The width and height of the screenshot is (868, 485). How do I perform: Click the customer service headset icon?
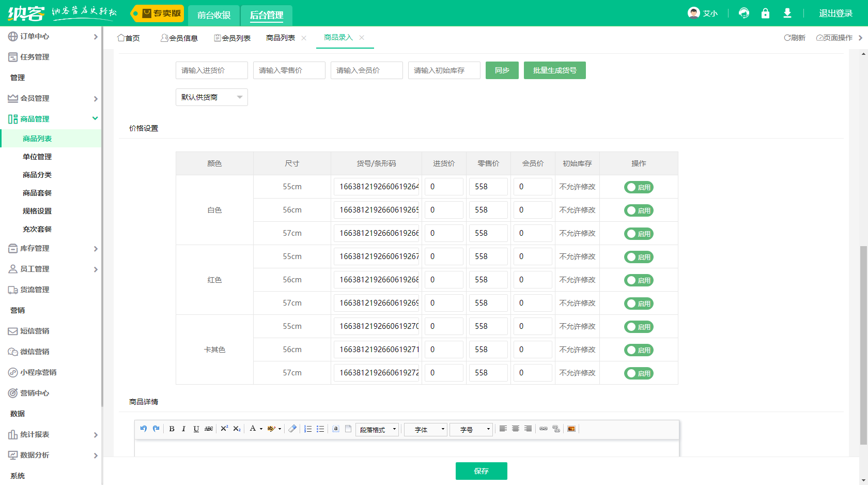744,13
